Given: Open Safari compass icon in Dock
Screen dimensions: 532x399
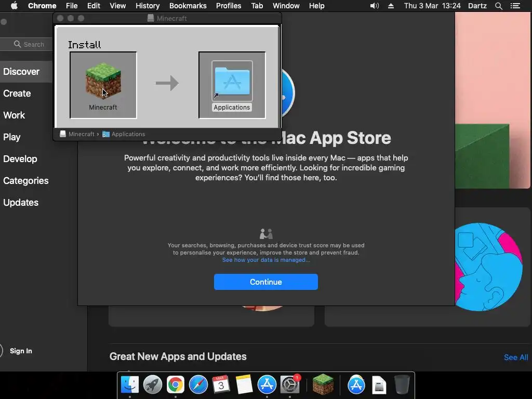Looking at the screenshot, I should 198,385.
